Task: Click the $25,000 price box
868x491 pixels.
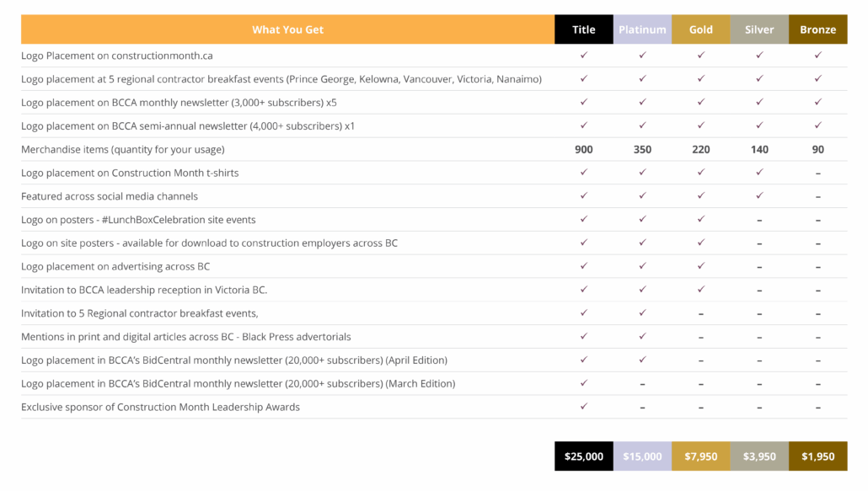Action: pyautogui.click(x=583, y=456)
